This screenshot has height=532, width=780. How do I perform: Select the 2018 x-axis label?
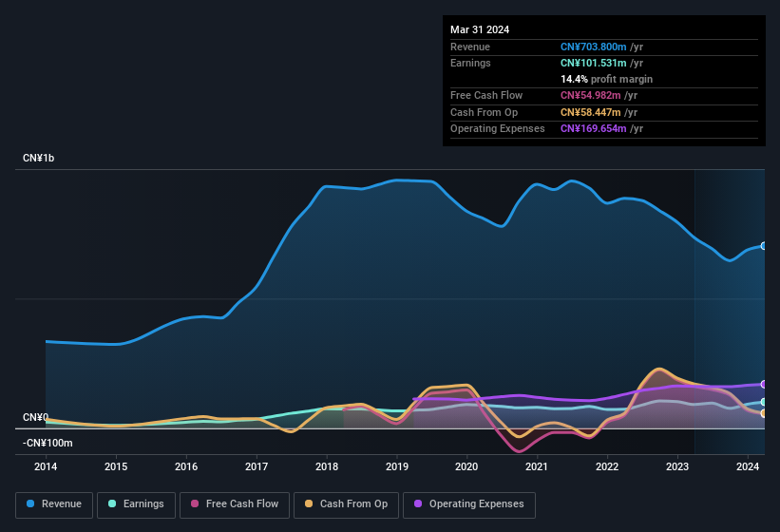[327, 466]
